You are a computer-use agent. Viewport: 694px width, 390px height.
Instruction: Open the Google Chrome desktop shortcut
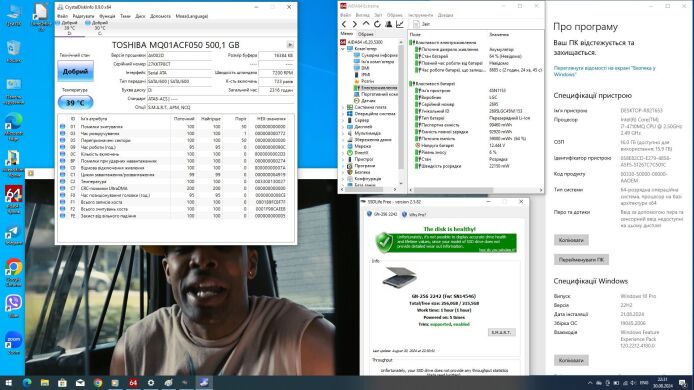[x=13, y=272]
